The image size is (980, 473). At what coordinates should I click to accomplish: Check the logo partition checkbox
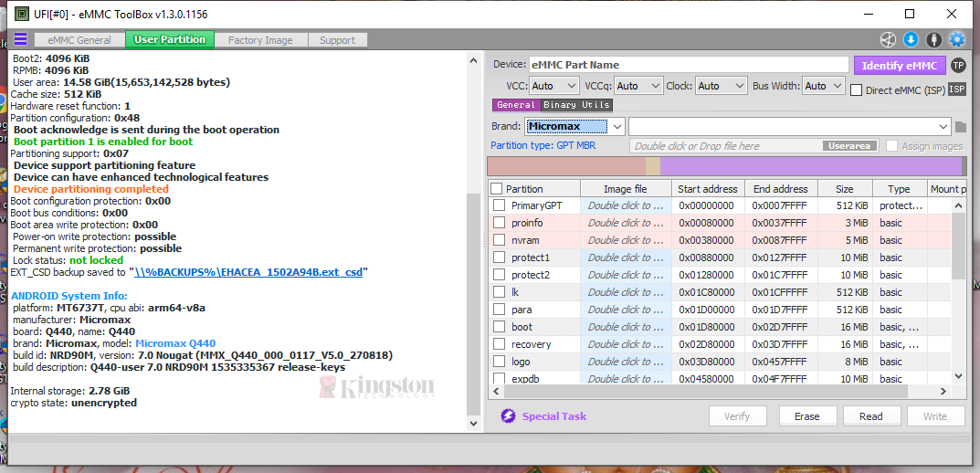[x=499, y=362]
